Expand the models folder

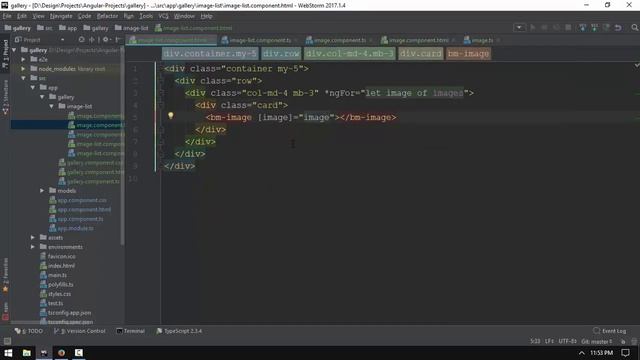point(42,191)
